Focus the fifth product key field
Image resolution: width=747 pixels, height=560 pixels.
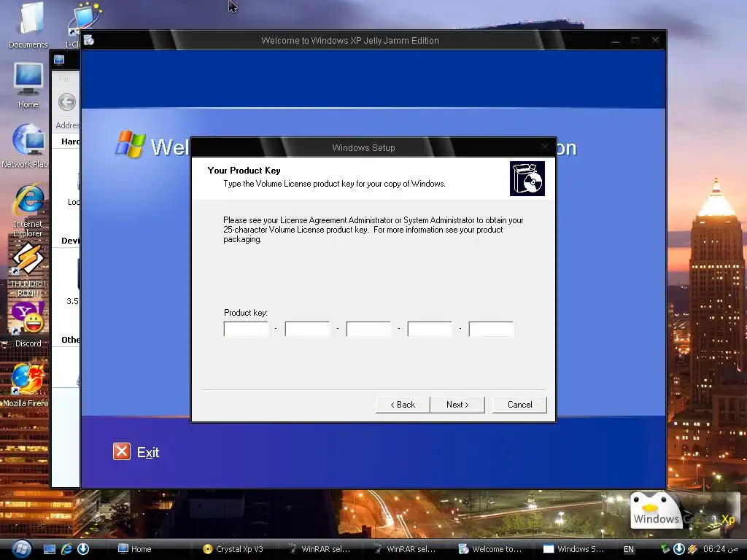tap(491, 329)
